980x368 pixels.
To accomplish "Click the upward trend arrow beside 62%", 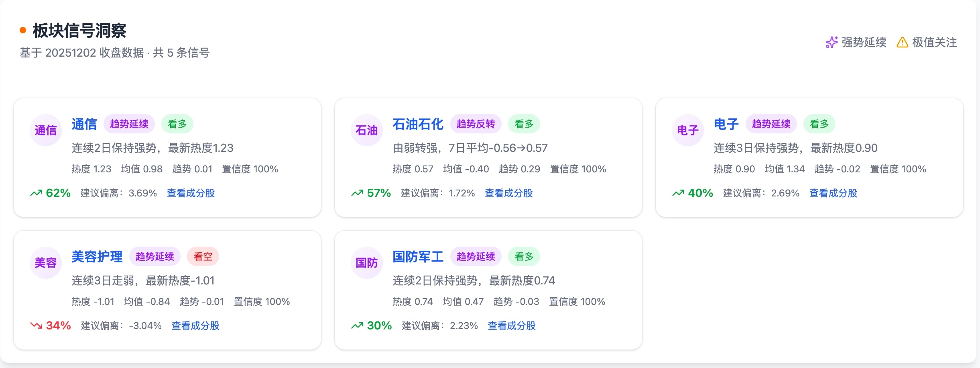I will (36, 193).
